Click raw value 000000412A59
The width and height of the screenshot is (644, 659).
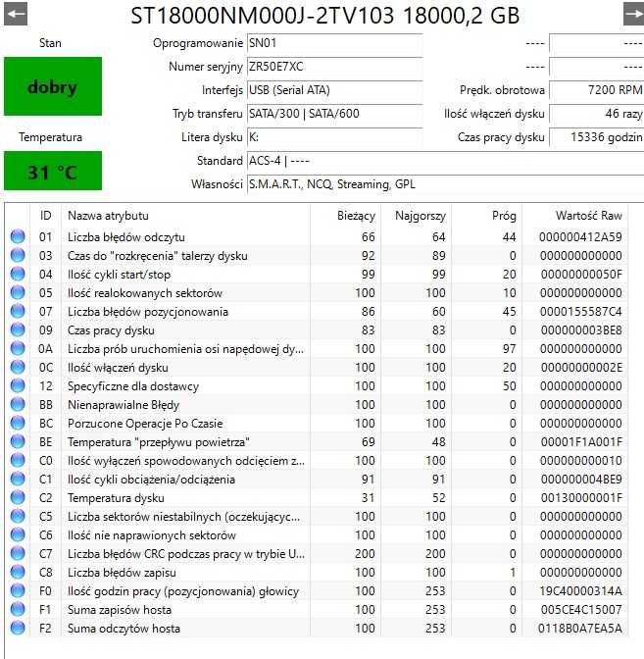coord(580,237)
